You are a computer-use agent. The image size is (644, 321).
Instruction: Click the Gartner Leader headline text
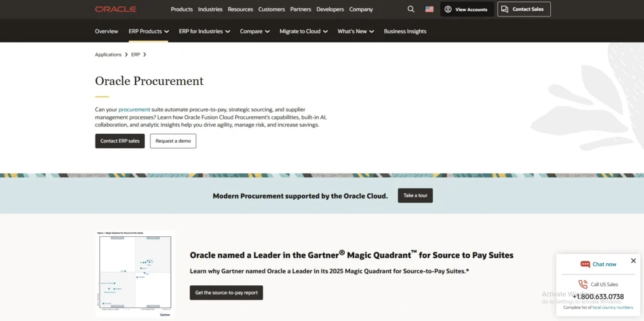(x=352, y=255)
